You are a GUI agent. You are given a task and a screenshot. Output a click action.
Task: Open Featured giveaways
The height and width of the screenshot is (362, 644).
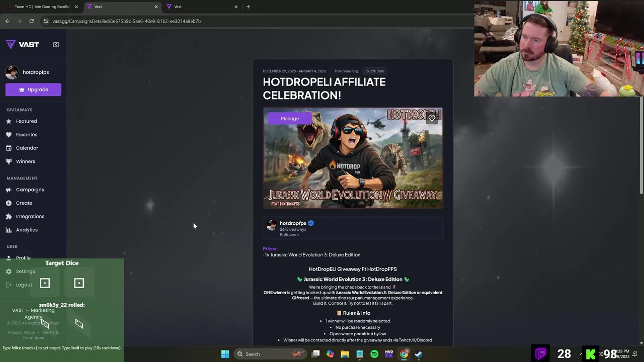click(x=26, y=121)
